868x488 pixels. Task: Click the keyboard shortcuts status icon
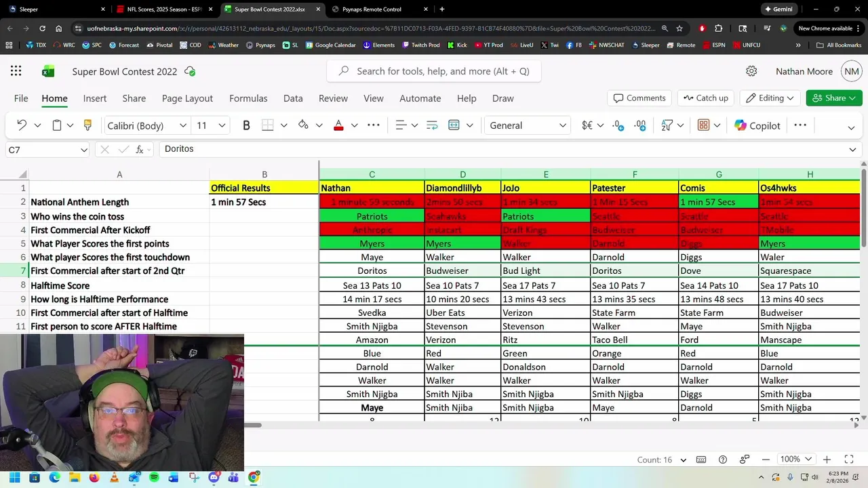pyautogui.click(x=701, y=460)
